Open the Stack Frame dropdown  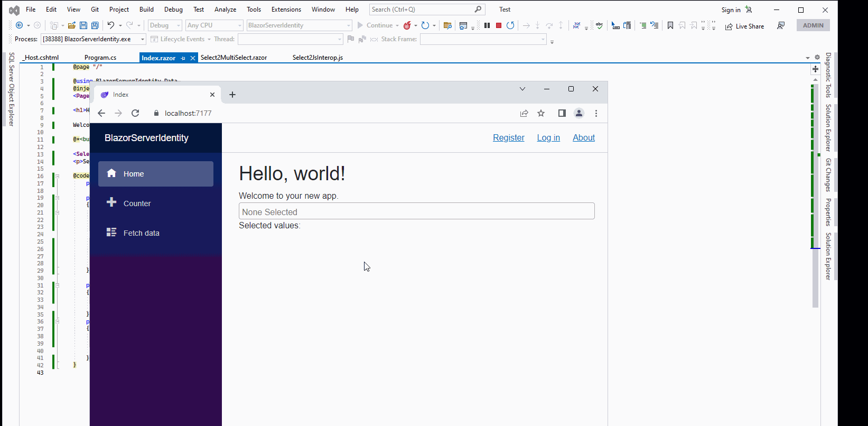pyautogui.click(x=483, y=39)
